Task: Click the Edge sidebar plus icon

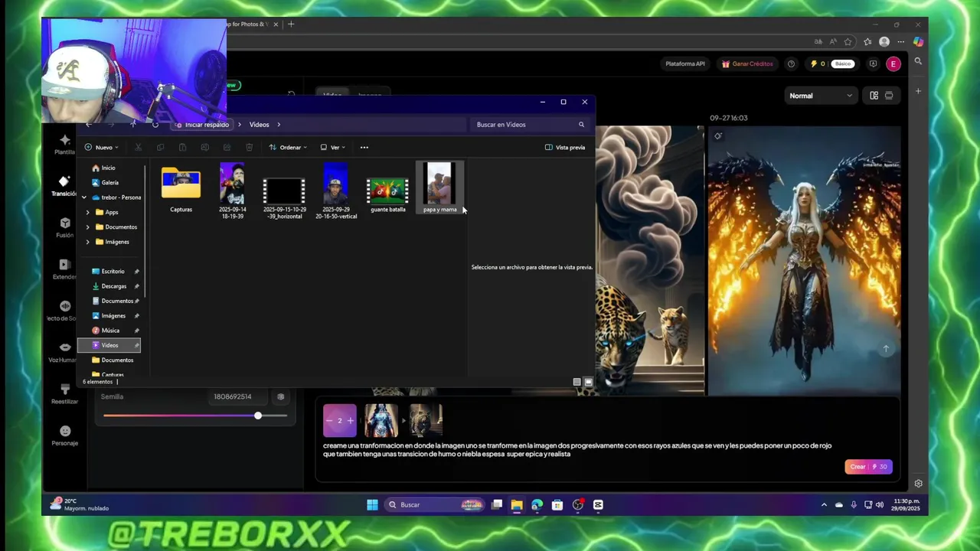Action: (918, 91)
